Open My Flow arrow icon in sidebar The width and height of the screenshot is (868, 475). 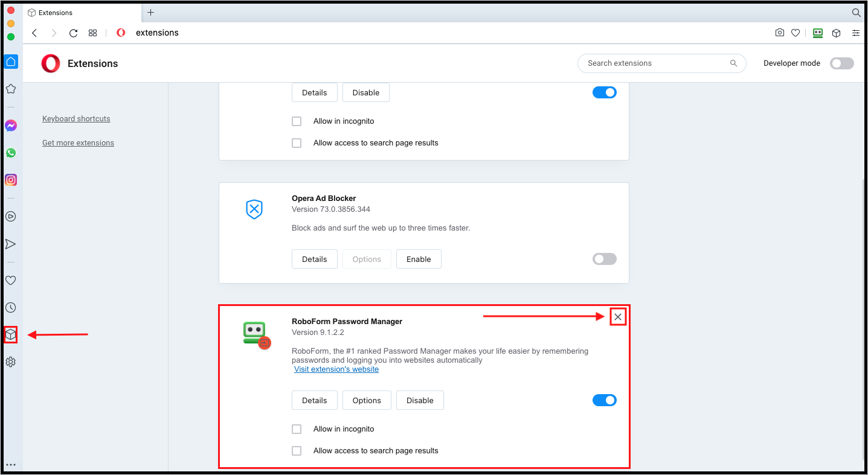coord(11,244)
